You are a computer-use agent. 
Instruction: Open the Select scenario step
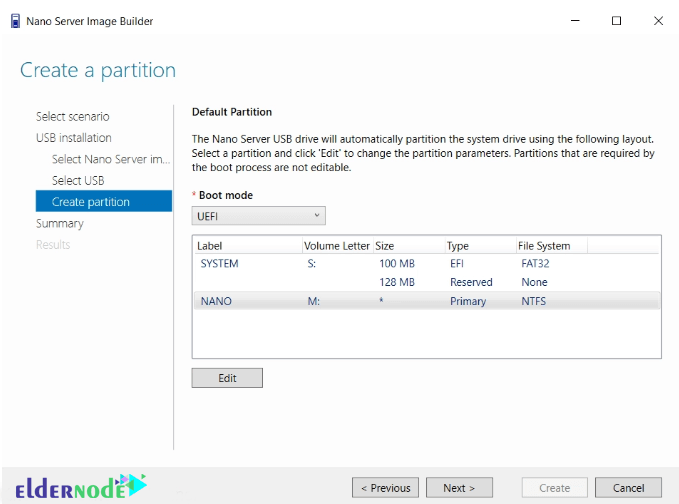click(x=72, y=116)
